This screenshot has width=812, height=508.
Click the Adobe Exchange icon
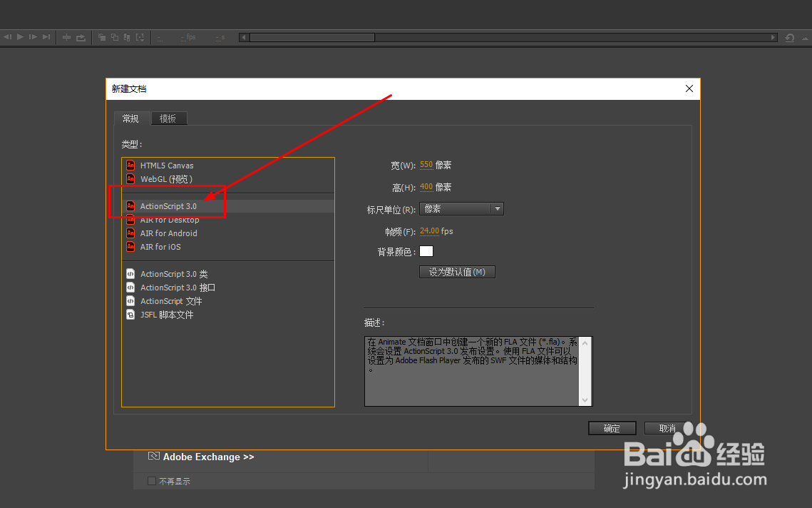click(153, 456)
